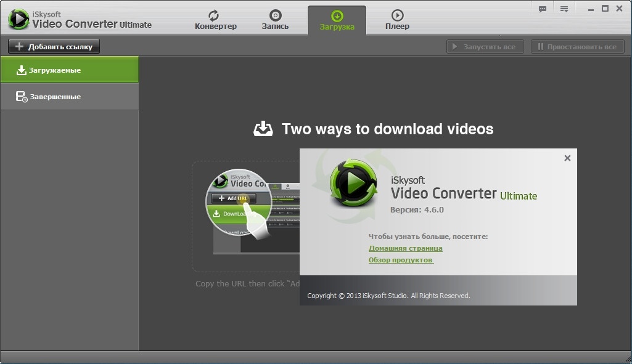Open the feedback speech-bubble icon
The width and height of the screenshot is (632, 364).
[543, 9]
